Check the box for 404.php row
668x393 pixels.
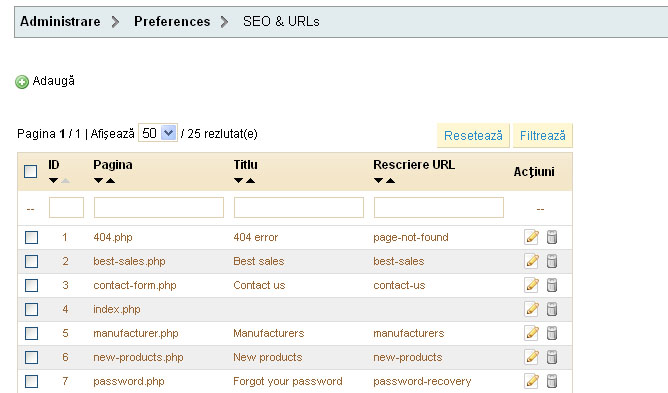31,237
